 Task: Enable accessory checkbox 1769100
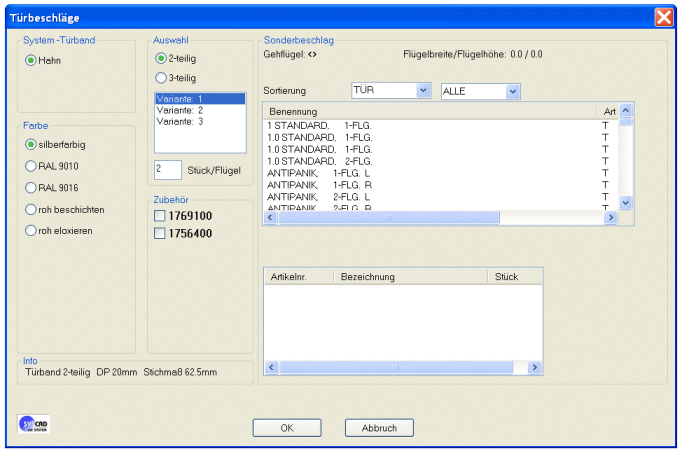click(x=160, y=216)
